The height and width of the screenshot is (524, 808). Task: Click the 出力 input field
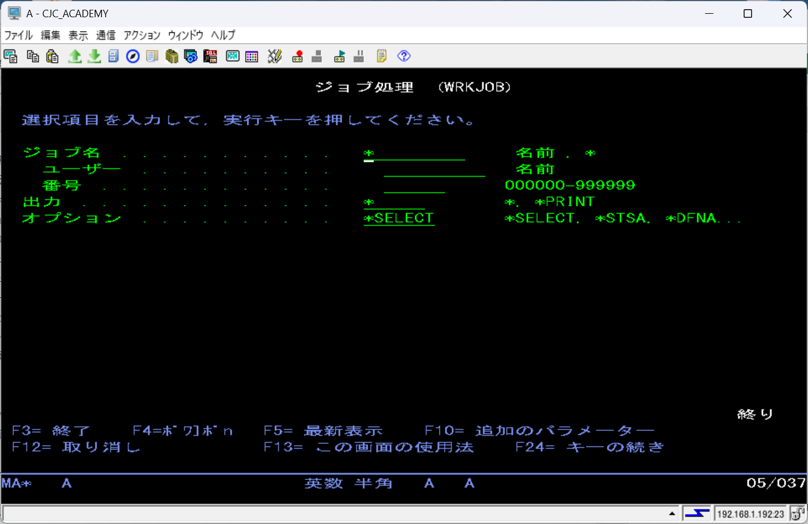pos(394,202)
